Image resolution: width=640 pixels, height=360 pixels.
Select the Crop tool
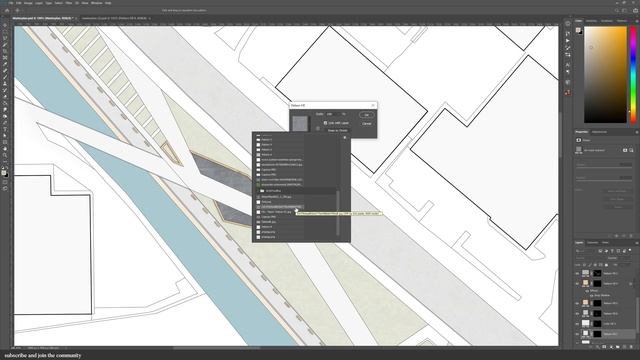click(x=5, y=51)
